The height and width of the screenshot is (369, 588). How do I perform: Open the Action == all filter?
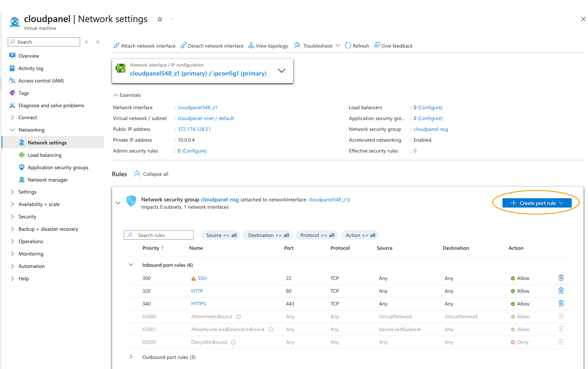pyautogui.click(x=360, y=235)
